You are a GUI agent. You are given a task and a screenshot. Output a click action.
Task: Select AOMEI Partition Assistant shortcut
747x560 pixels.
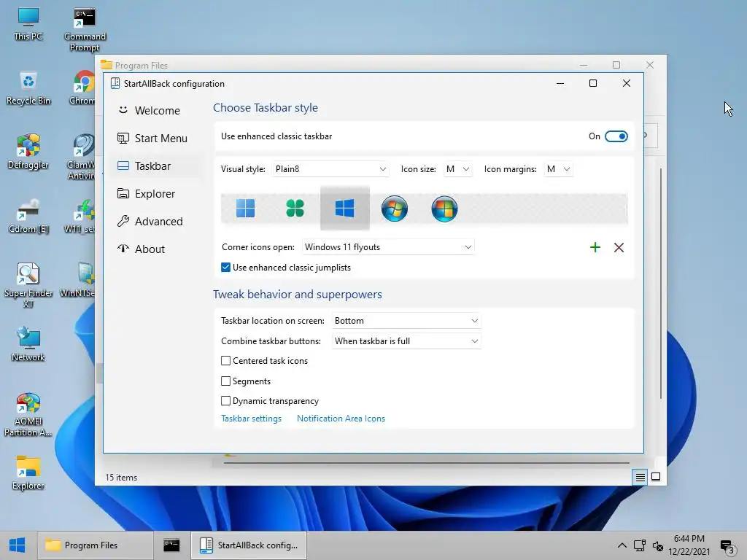[28, 415]
